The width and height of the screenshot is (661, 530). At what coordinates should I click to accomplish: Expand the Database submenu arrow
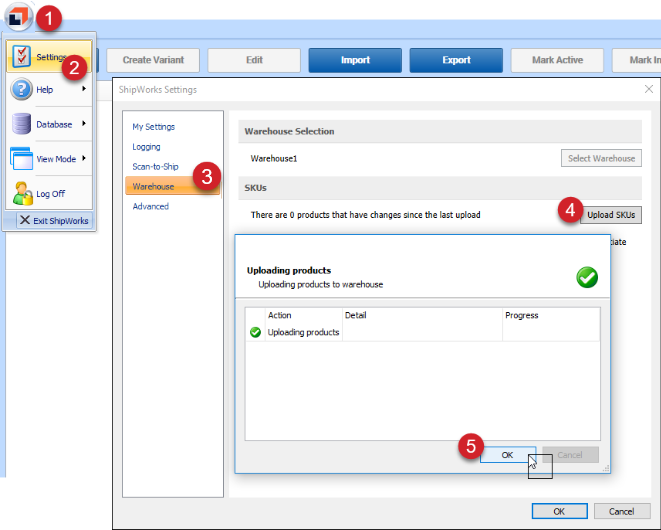click(x=84, y=123)
